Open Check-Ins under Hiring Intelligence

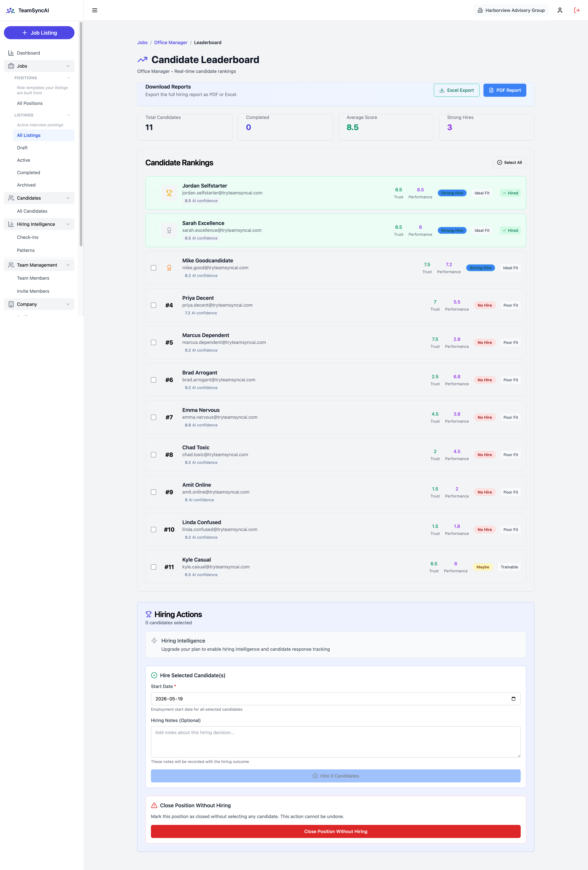(x=43, y=237)
